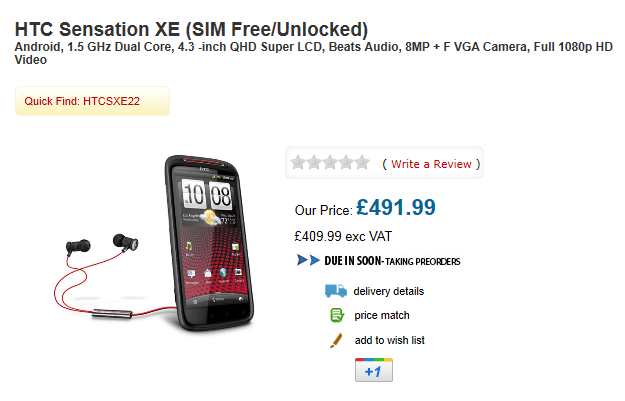Open the Write a Review link
The height and width of the screenshot is (401, 625).
[x=431, y=164]
